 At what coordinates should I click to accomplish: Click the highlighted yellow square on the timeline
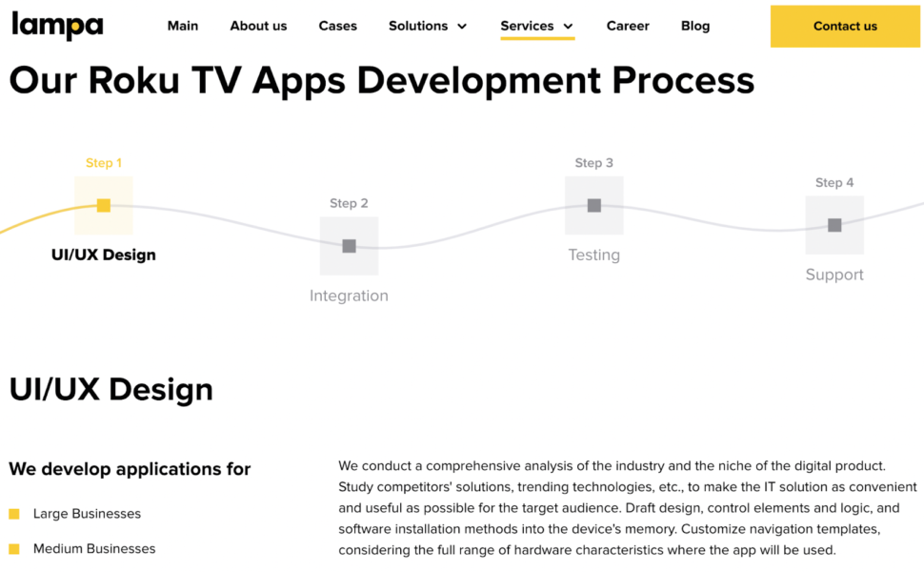coord(104,205)
